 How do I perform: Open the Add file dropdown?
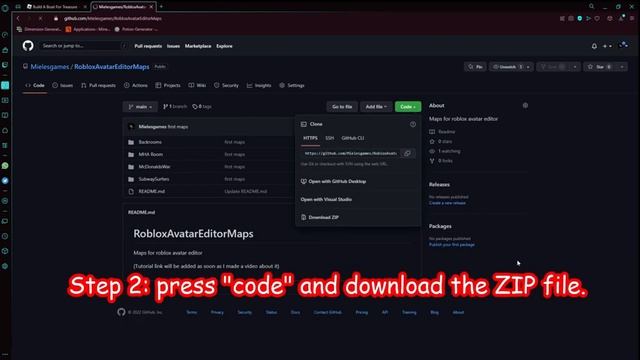(x=376, y=107)
